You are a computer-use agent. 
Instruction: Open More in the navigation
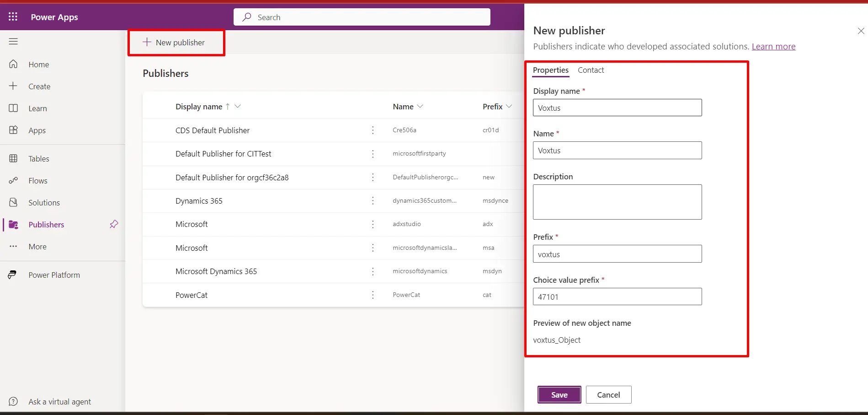click(37, 247)
